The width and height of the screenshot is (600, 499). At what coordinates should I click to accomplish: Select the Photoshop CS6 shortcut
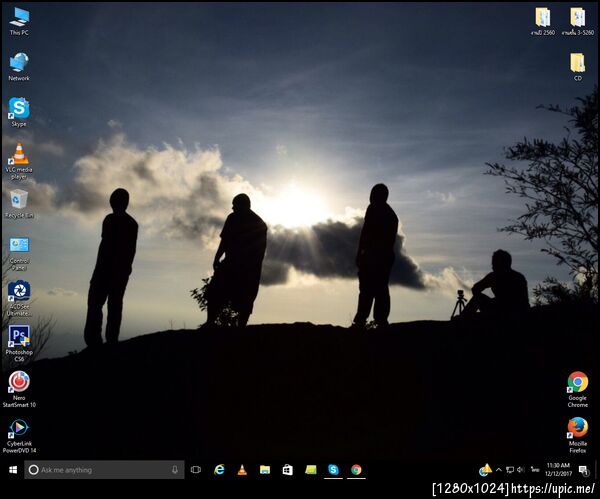(19, 344)
